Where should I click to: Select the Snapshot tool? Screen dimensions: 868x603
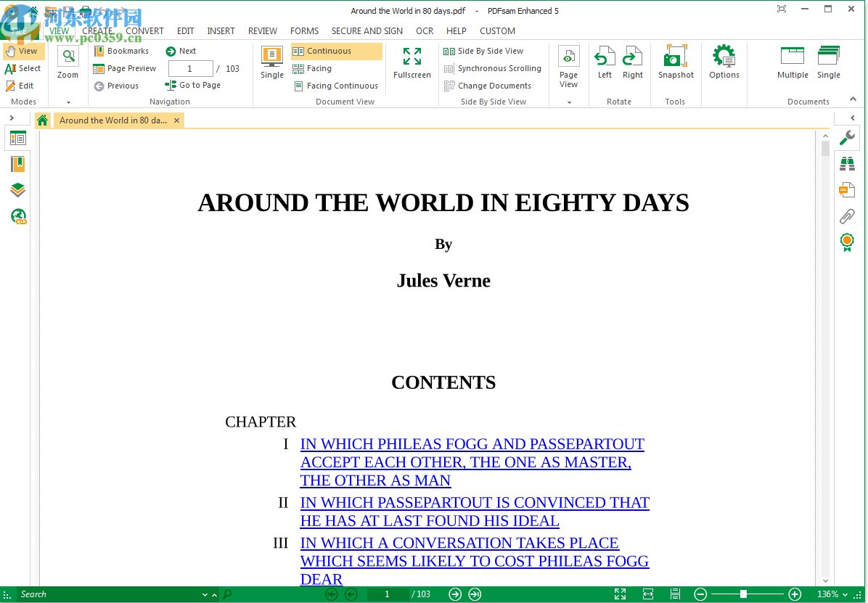675,62
